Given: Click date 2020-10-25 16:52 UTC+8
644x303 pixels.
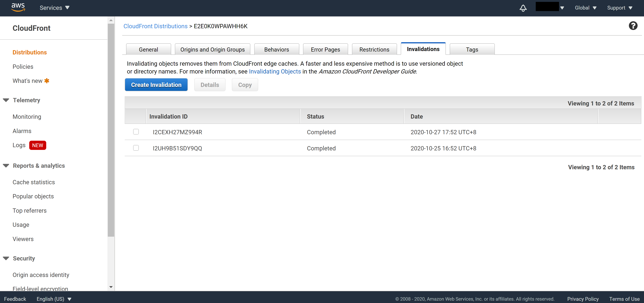Looking at the screenshot, I should point(443,148).
